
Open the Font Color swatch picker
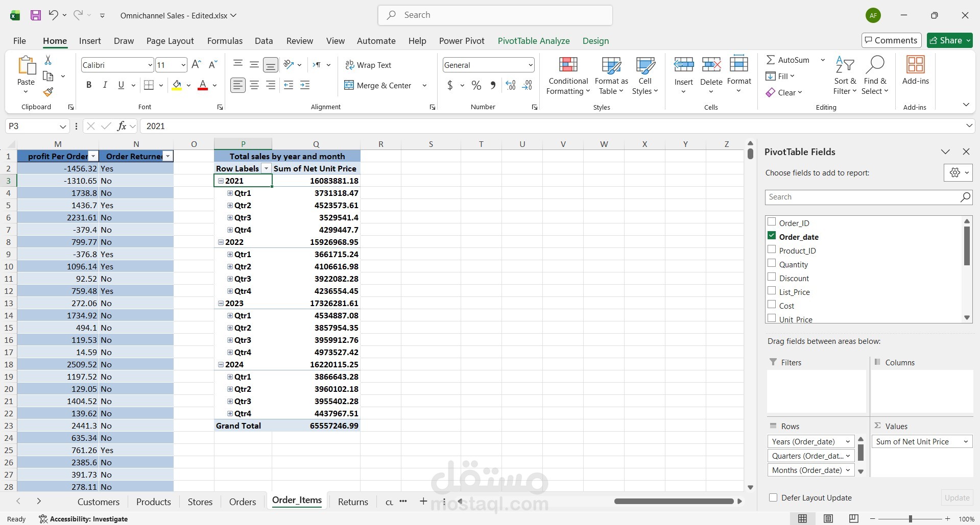pos(214,85)
